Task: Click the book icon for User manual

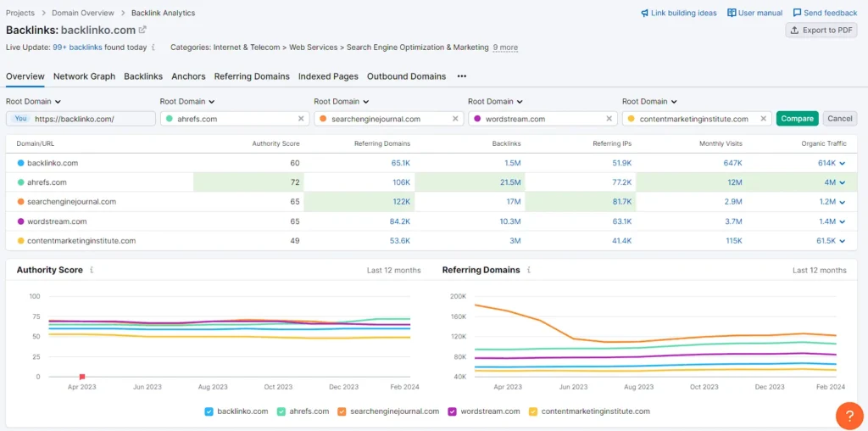Action: (732, 13)
